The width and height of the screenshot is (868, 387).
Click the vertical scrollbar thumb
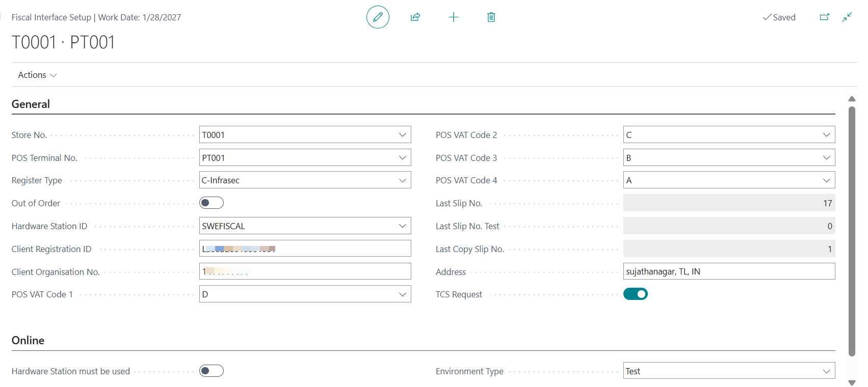click(852, 229)
